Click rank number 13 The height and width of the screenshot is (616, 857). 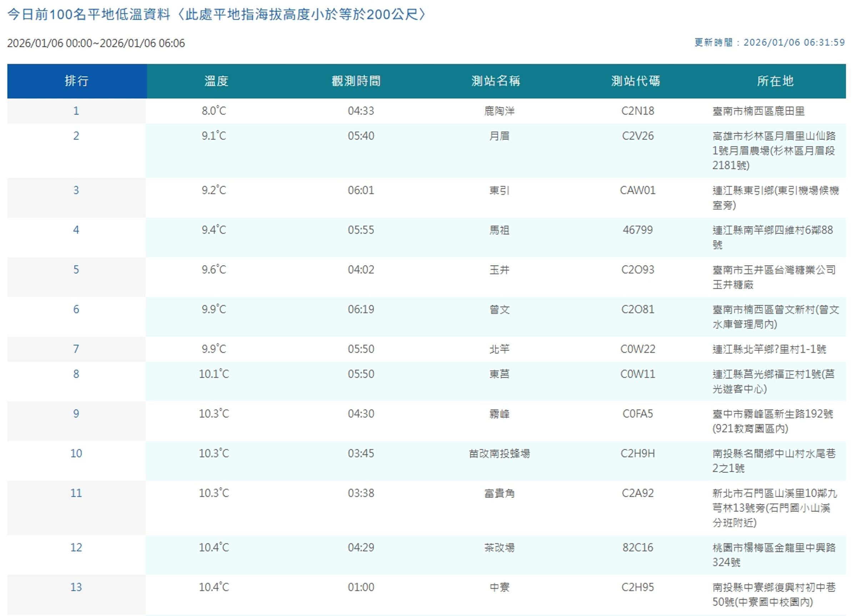coord(76,587)
